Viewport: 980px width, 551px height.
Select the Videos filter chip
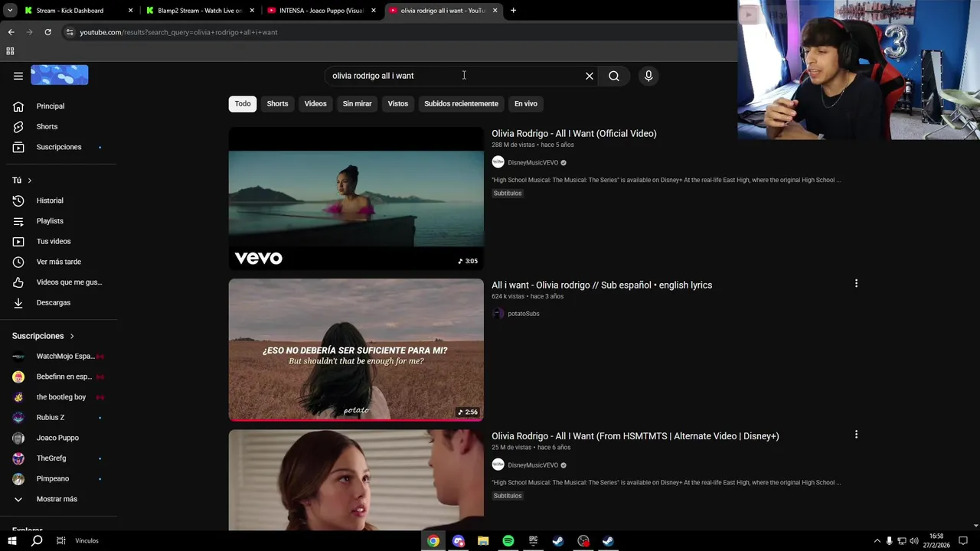point(315,104)
